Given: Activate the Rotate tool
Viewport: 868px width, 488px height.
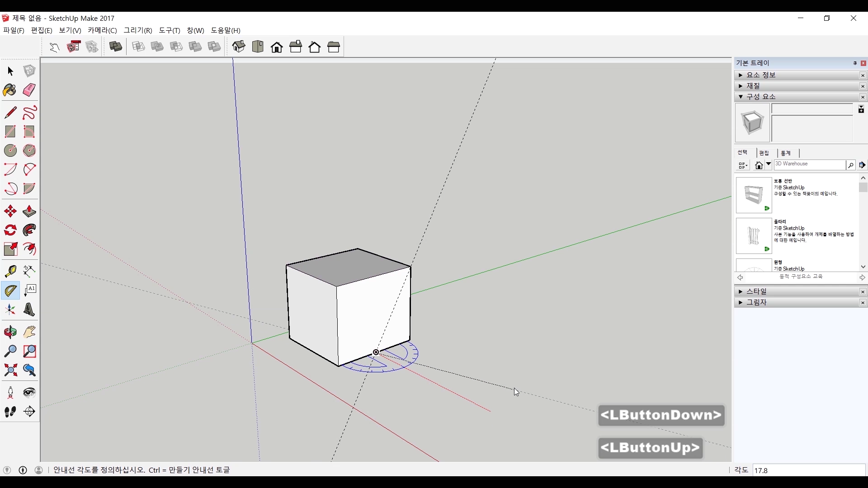Looking at the screenshot, I should click(x=10, y=230).
